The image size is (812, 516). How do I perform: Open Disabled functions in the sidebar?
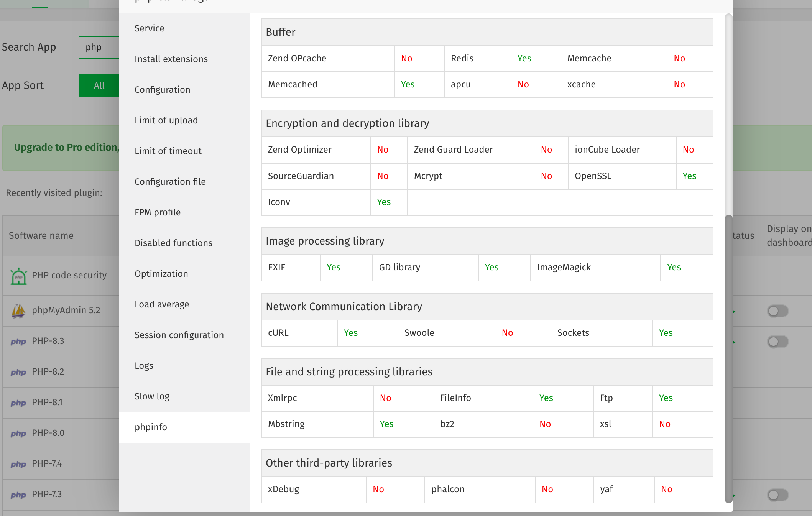click(173, 243)
